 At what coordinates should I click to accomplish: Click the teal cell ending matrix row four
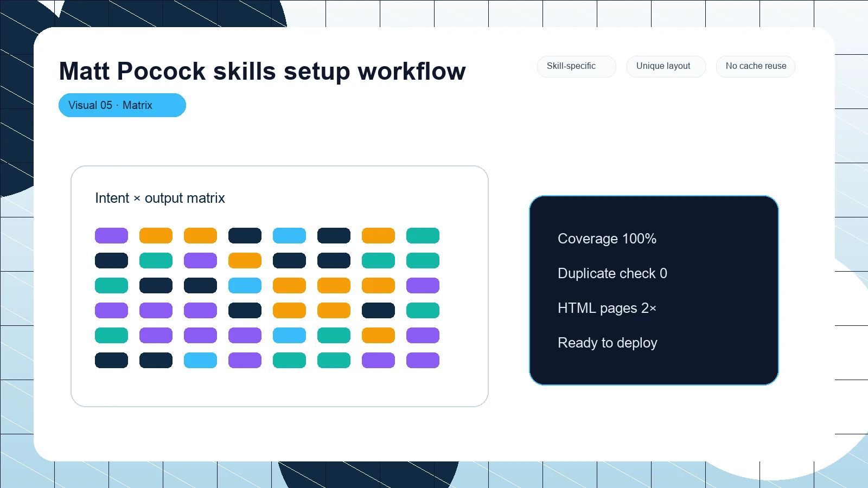tap(423, 311)
